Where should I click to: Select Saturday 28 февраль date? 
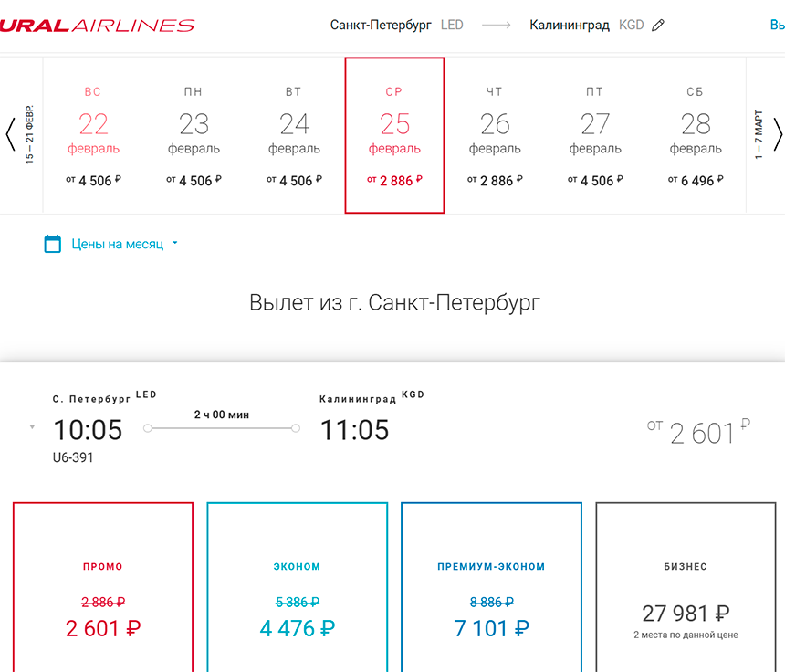click(696, 135)
